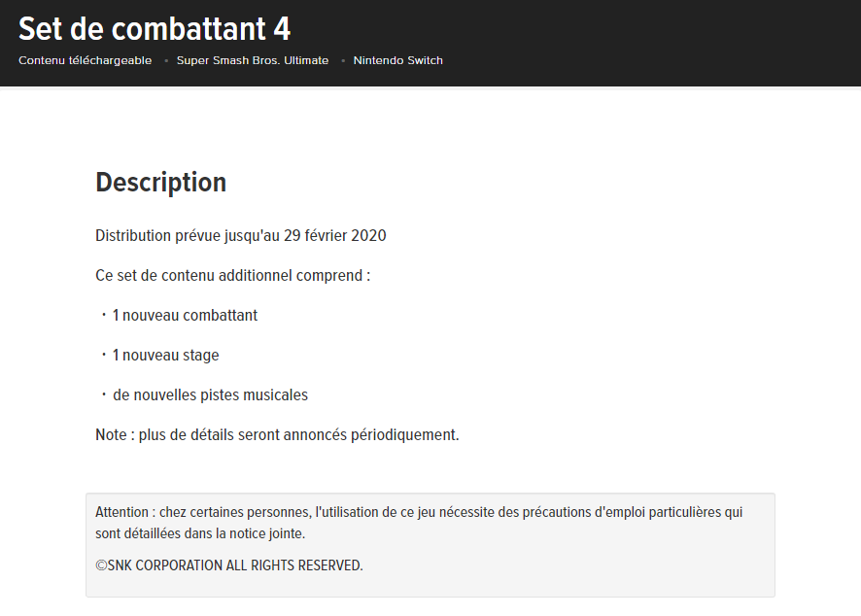
Task: Click the separator dot before Nintendo Switch
Action: tap(343, 61)
